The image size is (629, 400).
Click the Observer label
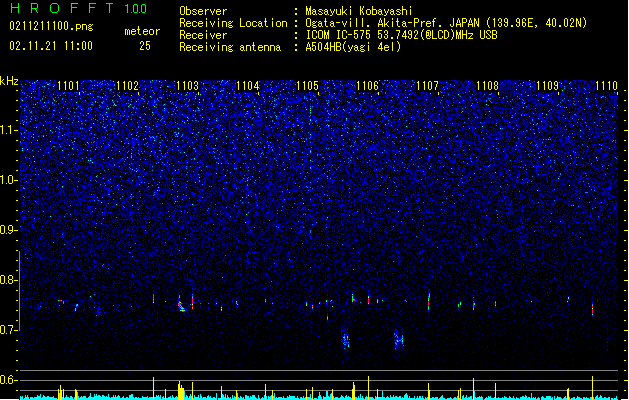[203, 11]
